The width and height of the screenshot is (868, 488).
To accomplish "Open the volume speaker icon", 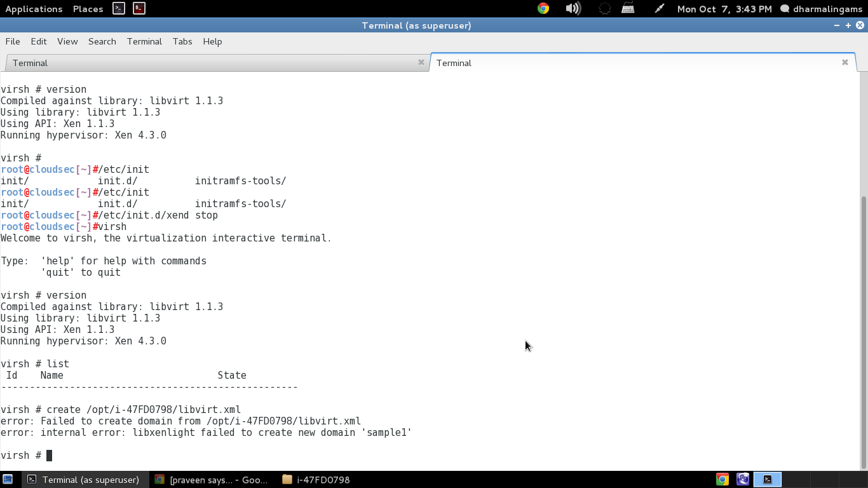I will (573, 8).
